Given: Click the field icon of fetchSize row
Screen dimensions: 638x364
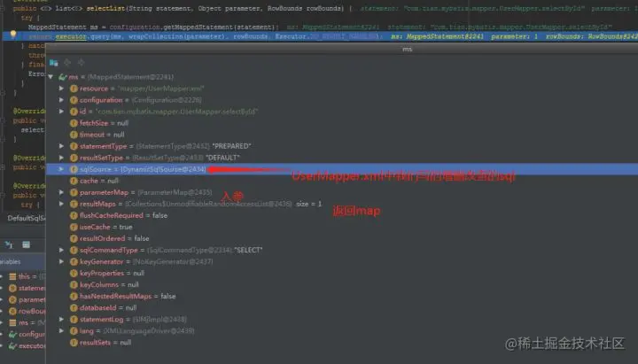Looking at the screenshot, I should coord(74,123).
